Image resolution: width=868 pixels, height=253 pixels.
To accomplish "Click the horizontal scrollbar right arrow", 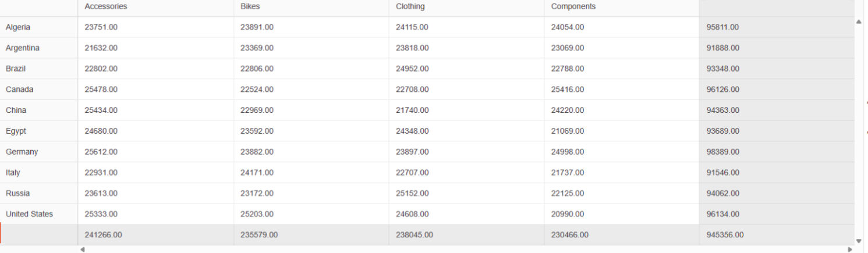I will click(x=851, y=250).
